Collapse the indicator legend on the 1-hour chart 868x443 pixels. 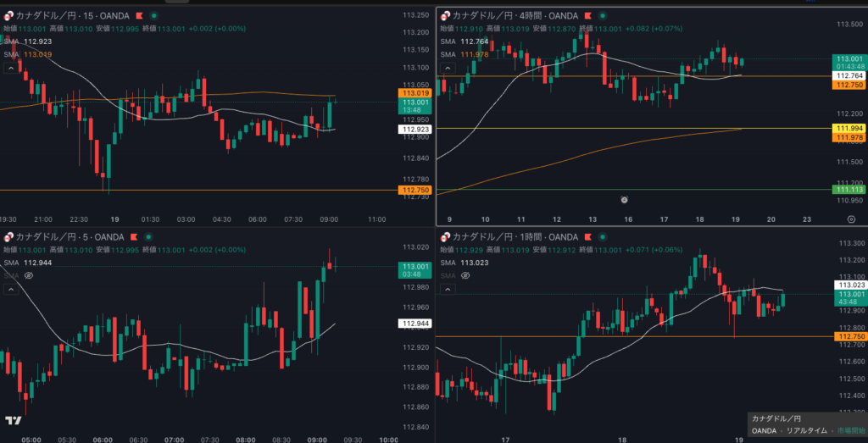[x=448, y=289]
